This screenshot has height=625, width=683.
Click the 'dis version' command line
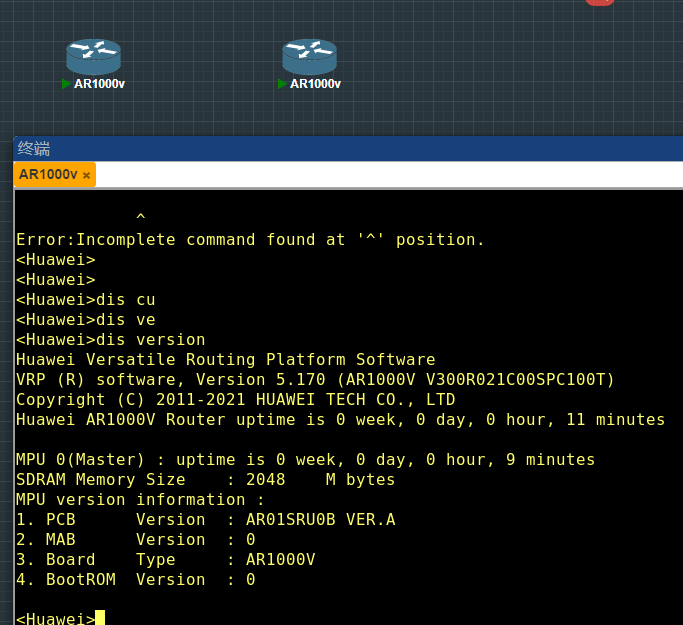pyautogui.click(x=110, y=340)
